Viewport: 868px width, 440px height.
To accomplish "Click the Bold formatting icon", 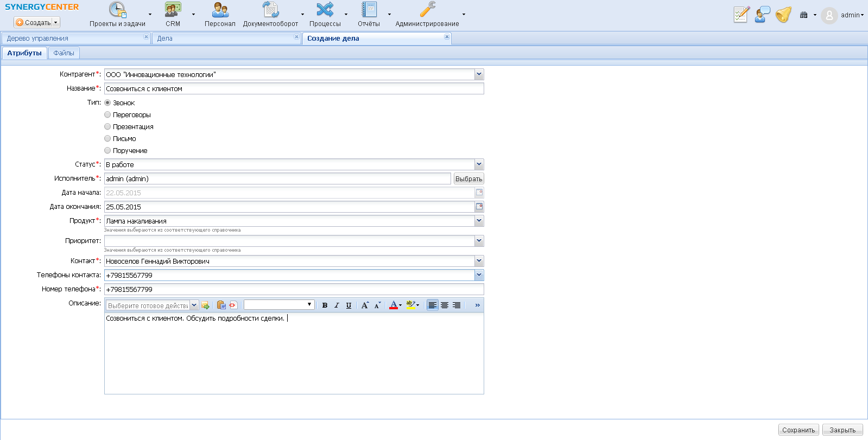I will [325, 305].
